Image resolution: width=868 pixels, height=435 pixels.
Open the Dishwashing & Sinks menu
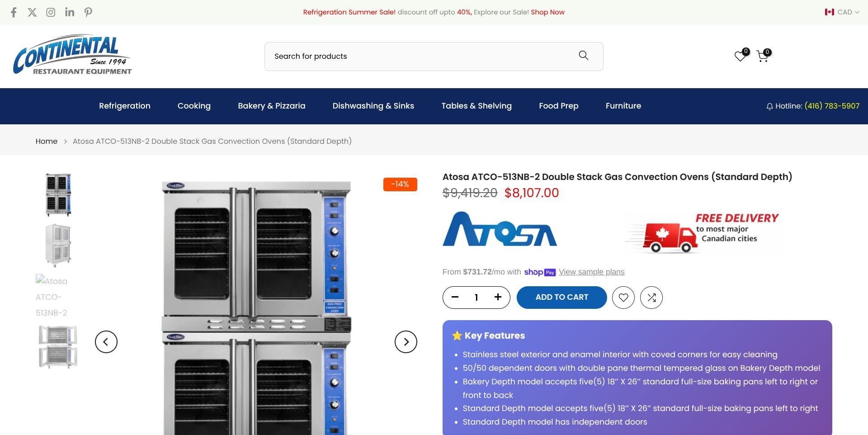click(x=373, y=106)
